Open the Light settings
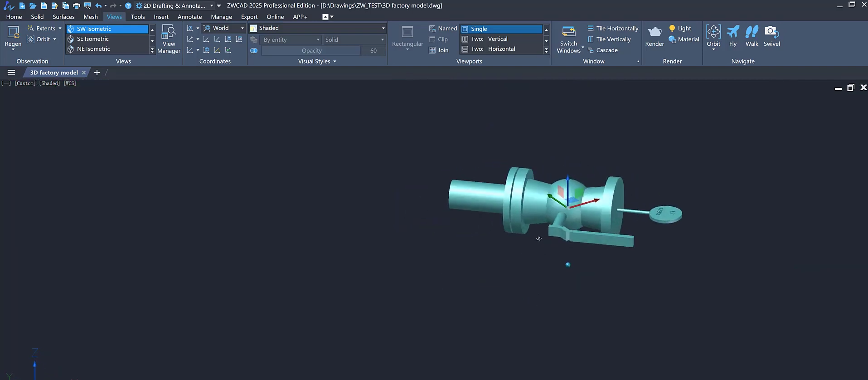Screen dimensions: 868x380 [679, 28]
